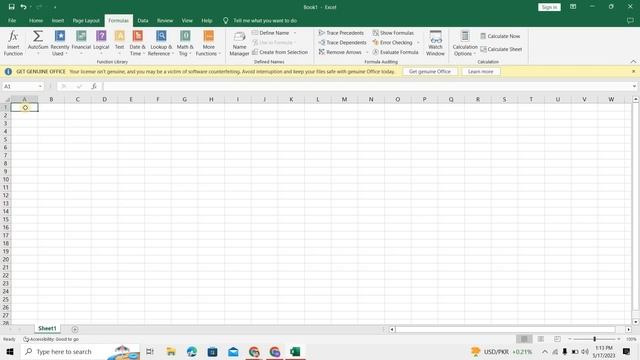
Task: Switch to Page Break Preview
Action: pos(557,339)
